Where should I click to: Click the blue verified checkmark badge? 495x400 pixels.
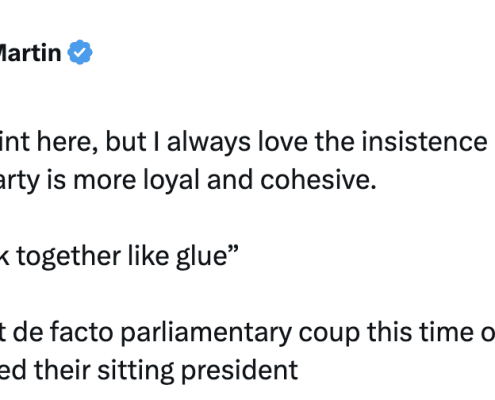[x=80, y=52]
